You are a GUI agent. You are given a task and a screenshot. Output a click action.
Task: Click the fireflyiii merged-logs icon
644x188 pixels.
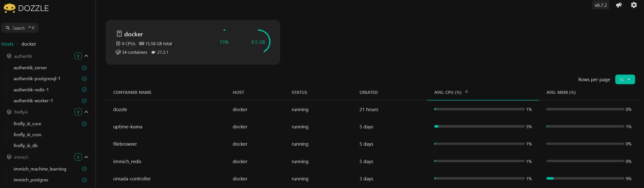pyautogui.click(x=78, y=112)
